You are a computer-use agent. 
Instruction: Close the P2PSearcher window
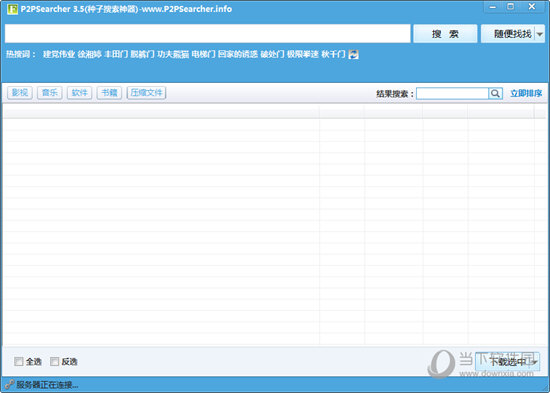(532, 7)
